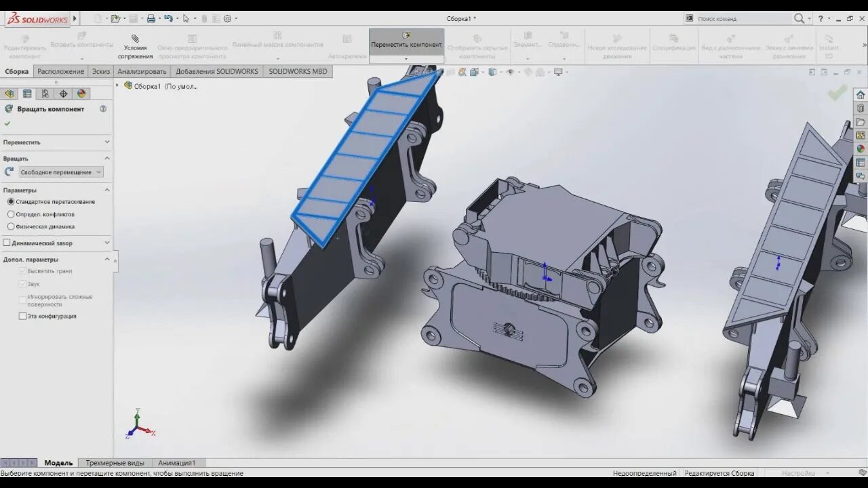Collapse the Параметры section chevron
This screenshot has width=868, height=488.
[106, 190]
